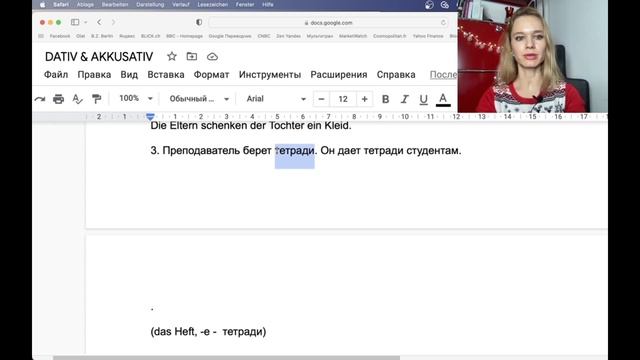The image size is (640, 360).
Task: Open the Правка menu
Action: (94, 75)
